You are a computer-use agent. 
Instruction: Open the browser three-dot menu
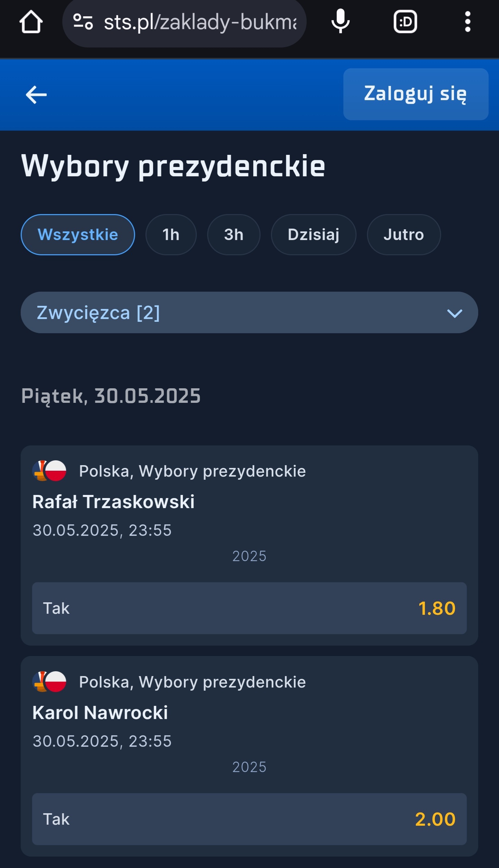(467, 22)
